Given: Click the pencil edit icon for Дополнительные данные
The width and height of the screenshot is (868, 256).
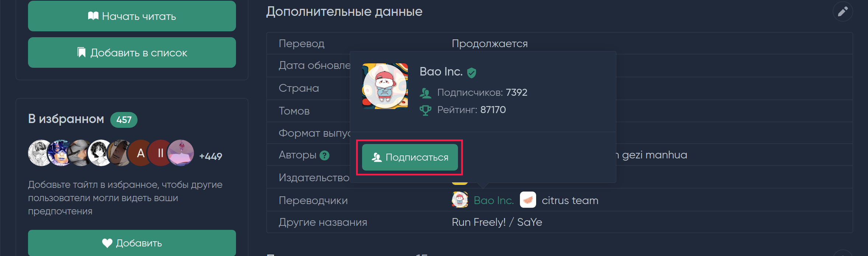Looking at the screenshot, I should click(x=843, y=11).
